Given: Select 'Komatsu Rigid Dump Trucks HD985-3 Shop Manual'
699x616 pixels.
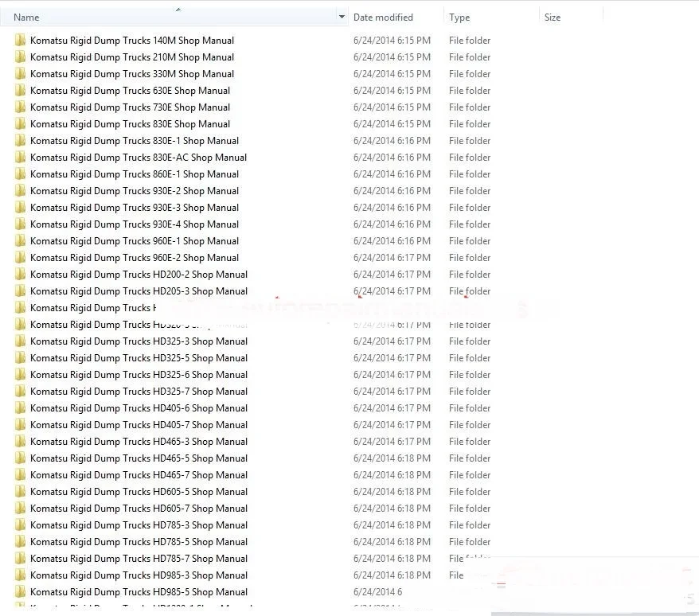Looking at the screenshot, I should coord(139,575).
